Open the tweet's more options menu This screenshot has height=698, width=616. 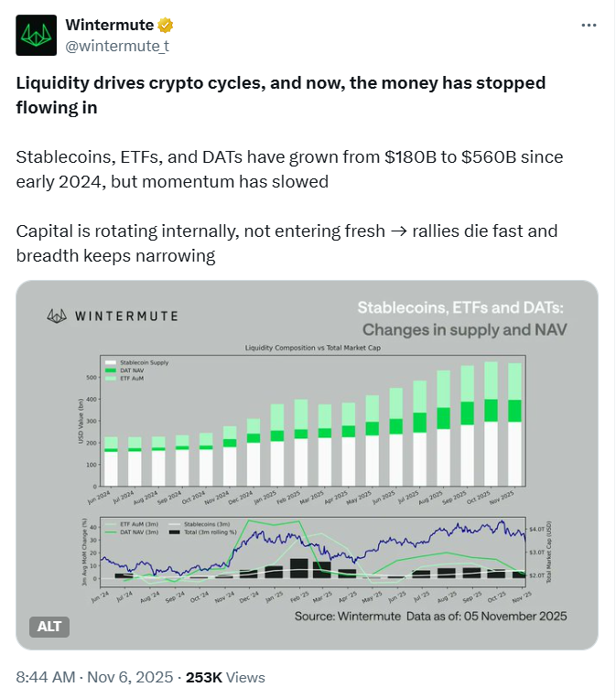click(x=589, y=26)
